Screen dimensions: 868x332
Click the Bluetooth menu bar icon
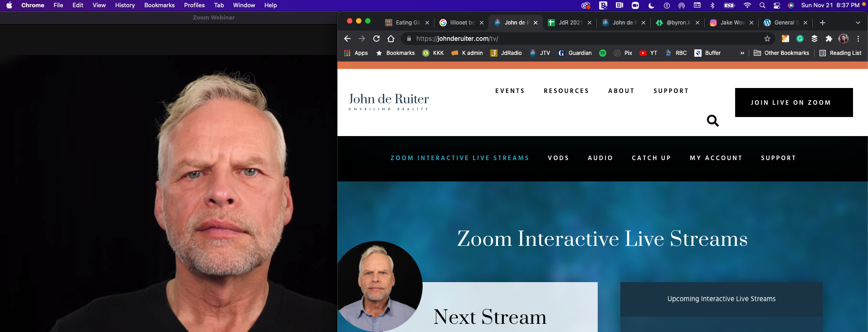coord(712,5)
